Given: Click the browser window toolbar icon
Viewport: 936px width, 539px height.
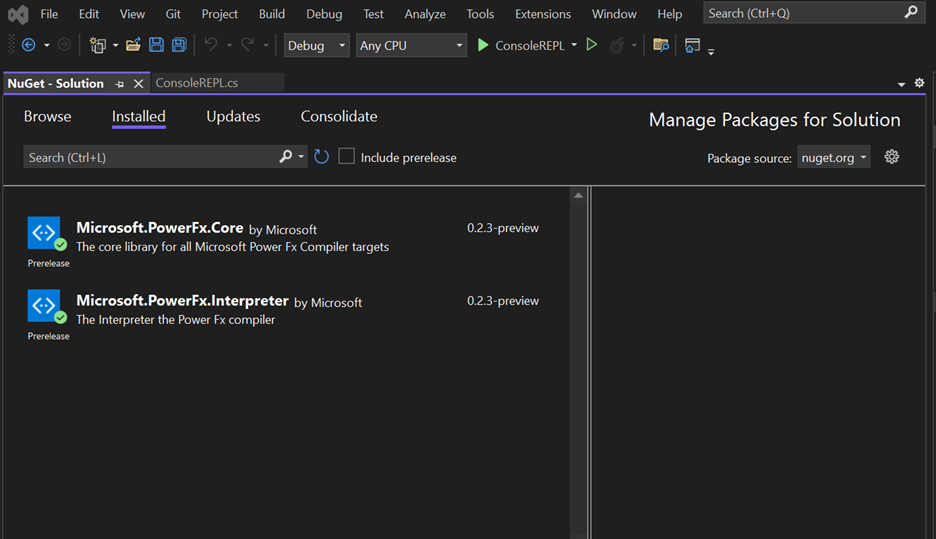Looking at the screenshot, I should coord(692,45).
